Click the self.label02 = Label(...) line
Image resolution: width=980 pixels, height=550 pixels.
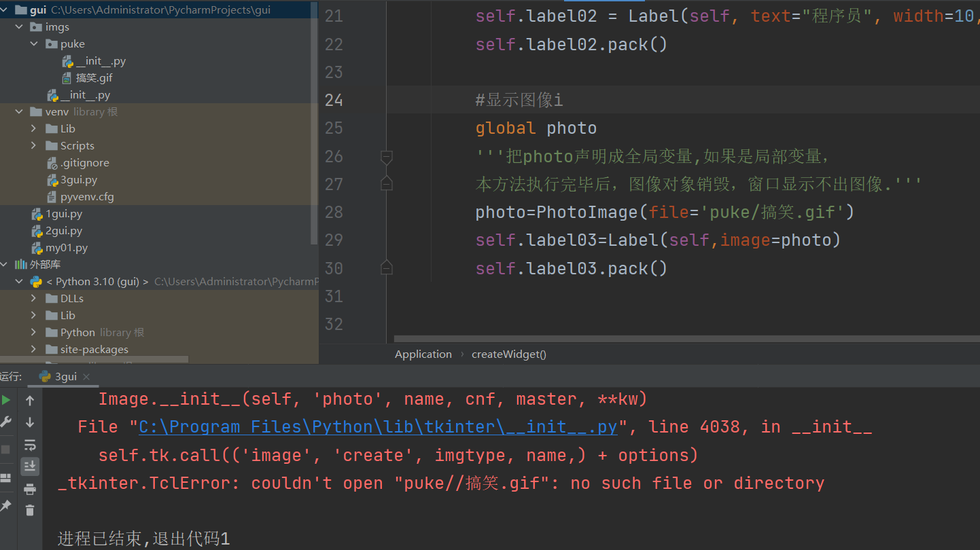point(728,16)
